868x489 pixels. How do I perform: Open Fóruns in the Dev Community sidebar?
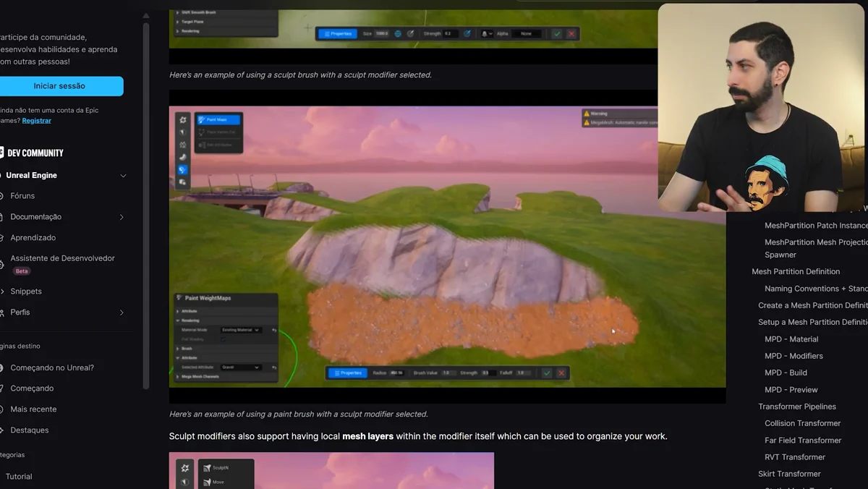tap(22, 195)
